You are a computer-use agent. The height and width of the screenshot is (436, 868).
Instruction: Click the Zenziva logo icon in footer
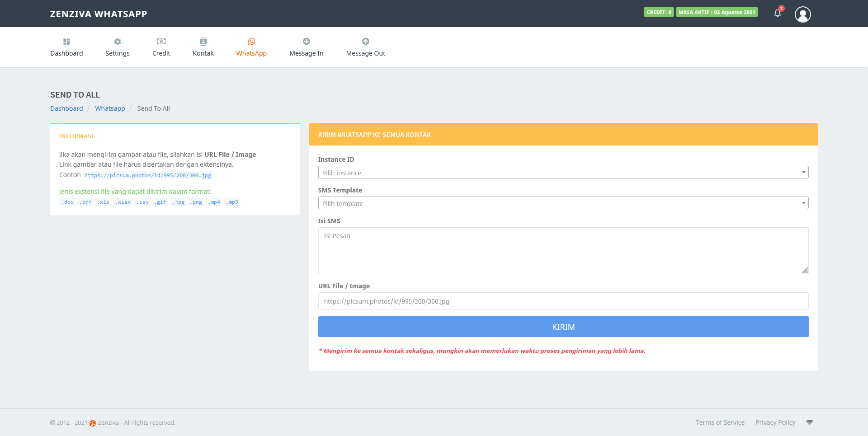93,423
